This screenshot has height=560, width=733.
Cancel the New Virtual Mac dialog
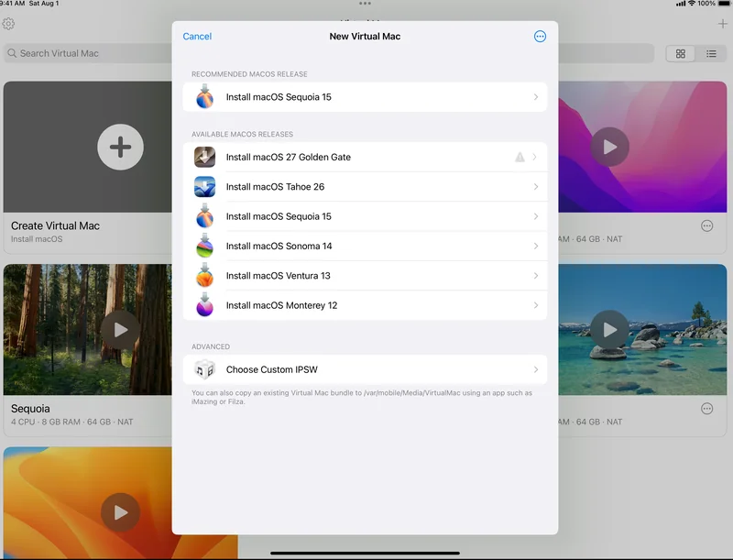point(197,37)
